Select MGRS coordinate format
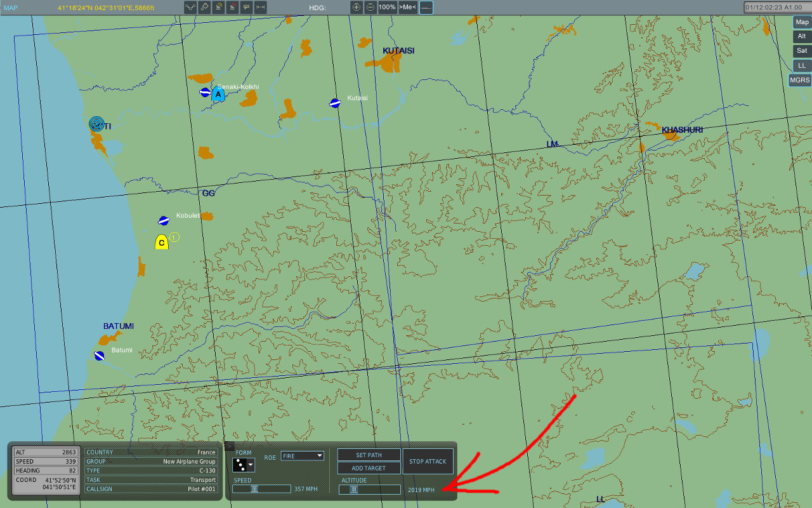The image size is (812, 508). coord(800,81)
